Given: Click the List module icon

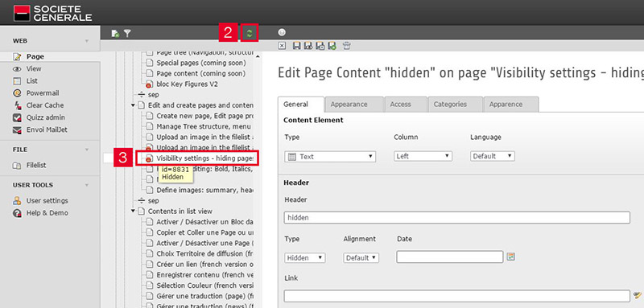Looking at the screenshot, I should pyautogui.click(x=17, y=80).
